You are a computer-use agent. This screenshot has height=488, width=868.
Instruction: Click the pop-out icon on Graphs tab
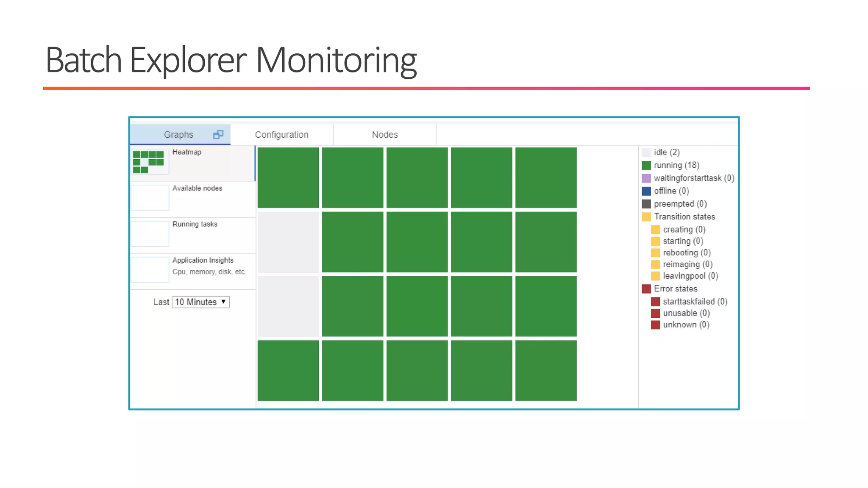pyautogui.click(x=218, y=134)
